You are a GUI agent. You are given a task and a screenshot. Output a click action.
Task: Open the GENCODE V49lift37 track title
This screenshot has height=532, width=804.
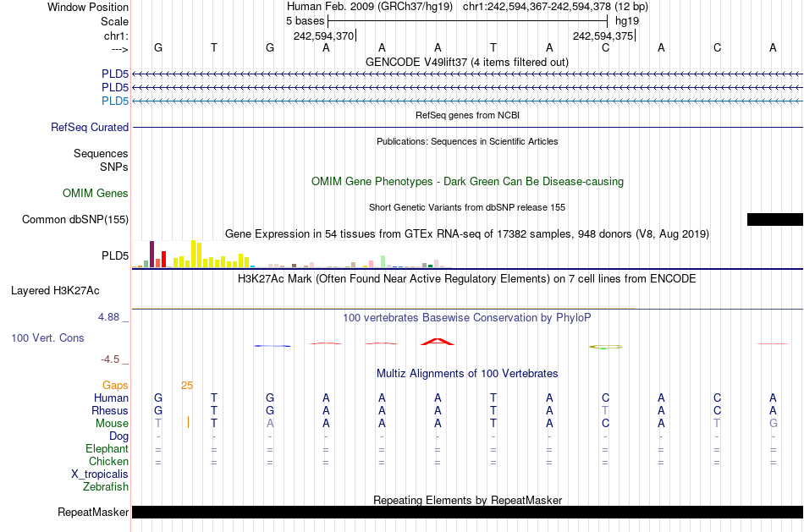pos(467,62)
